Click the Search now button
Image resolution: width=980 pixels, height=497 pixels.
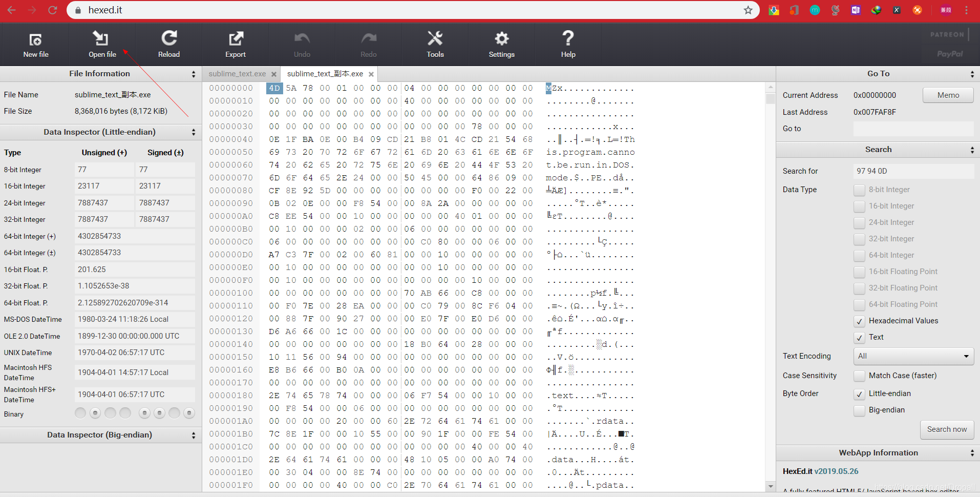947,429
